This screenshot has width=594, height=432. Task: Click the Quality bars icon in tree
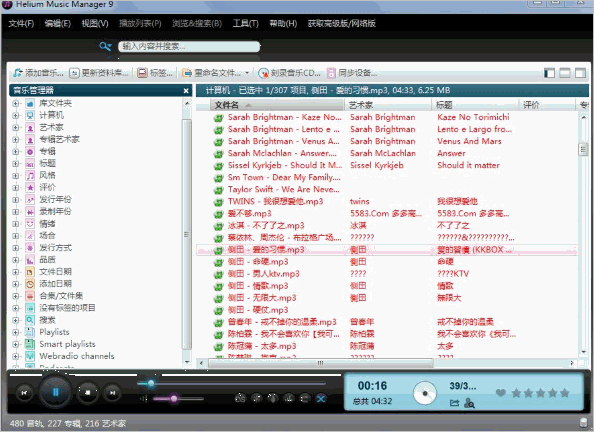tap(30, 260)
